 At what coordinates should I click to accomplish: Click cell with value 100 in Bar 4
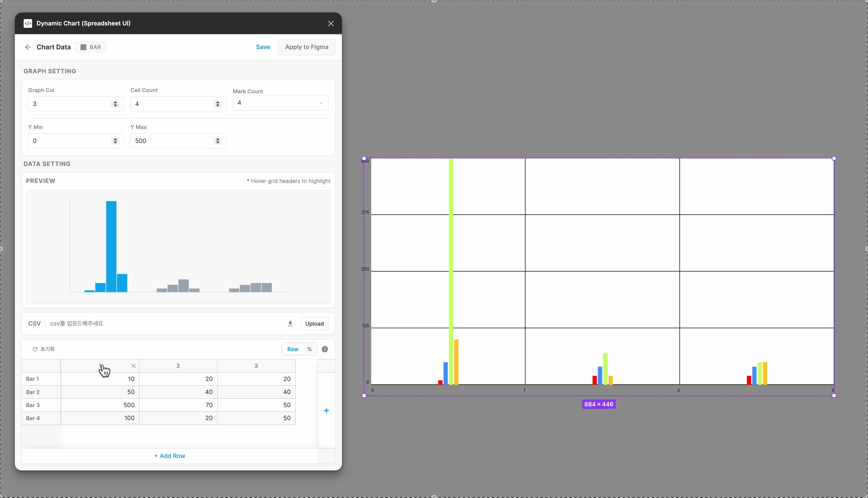click(100, 418)
